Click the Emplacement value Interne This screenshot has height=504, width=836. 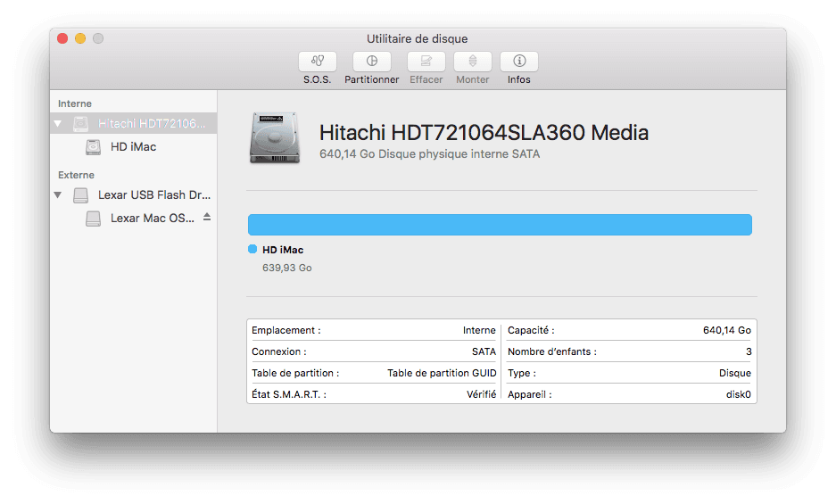(479, 330)
